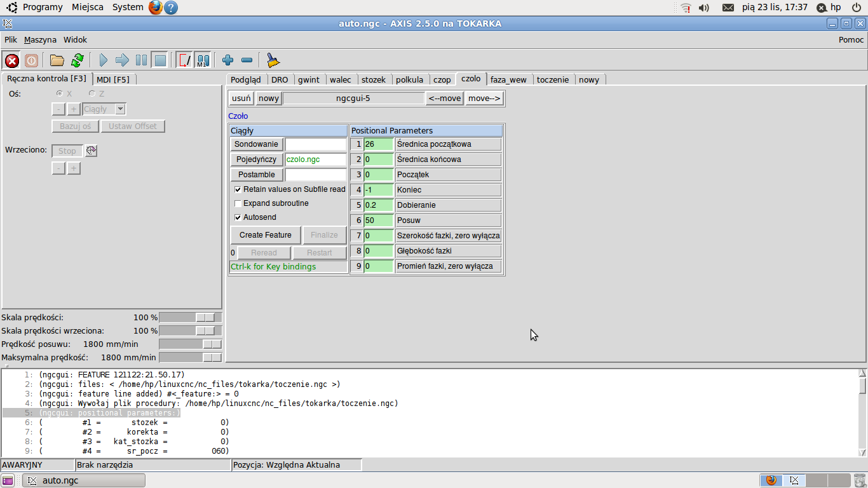Toggle skip lines with slash icon
The width and height of the screenshot is (868, 488).
(184, 60)
